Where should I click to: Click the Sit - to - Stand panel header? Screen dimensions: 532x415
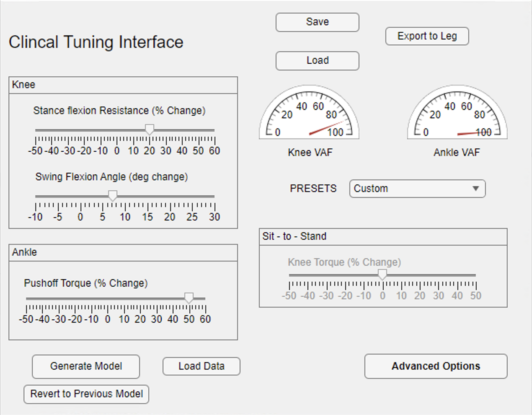click(294, 236)
